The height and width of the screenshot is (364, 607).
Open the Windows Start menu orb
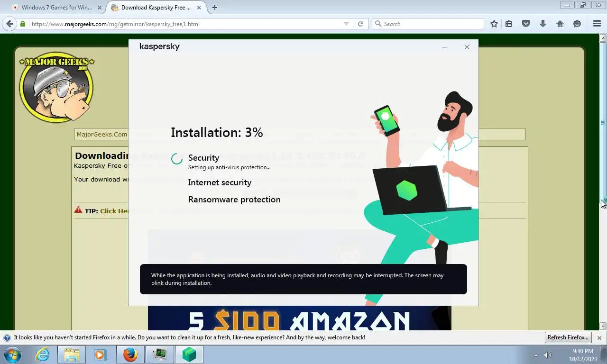[13, 355]
